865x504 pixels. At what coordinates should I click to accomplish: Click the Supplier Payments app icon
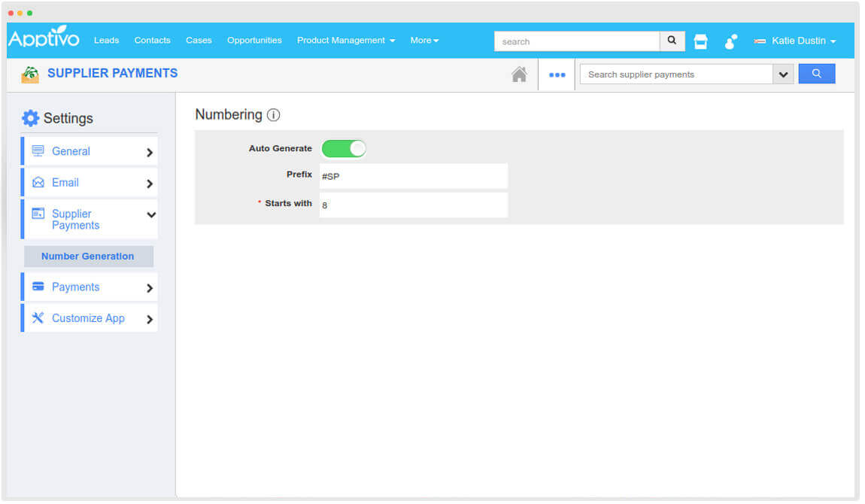click(x=30, y=74)
